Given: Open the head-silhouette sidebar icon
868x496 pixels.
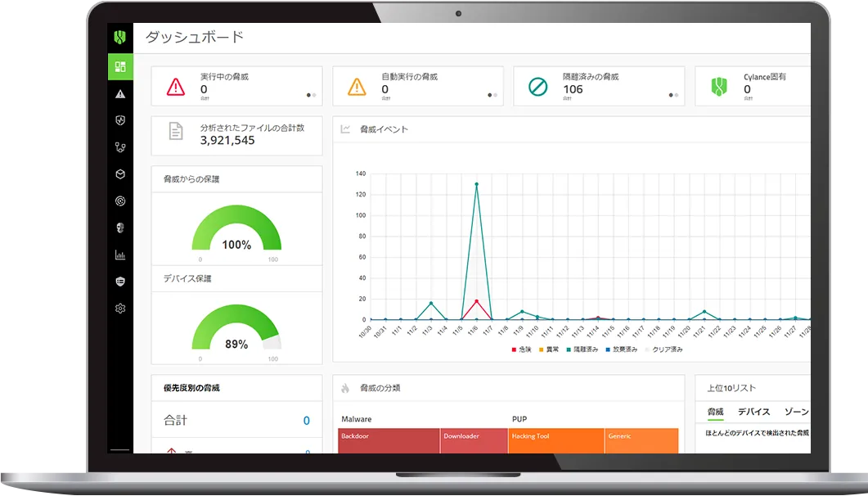Looking at the screenshot, I should (x=120, y=228).
